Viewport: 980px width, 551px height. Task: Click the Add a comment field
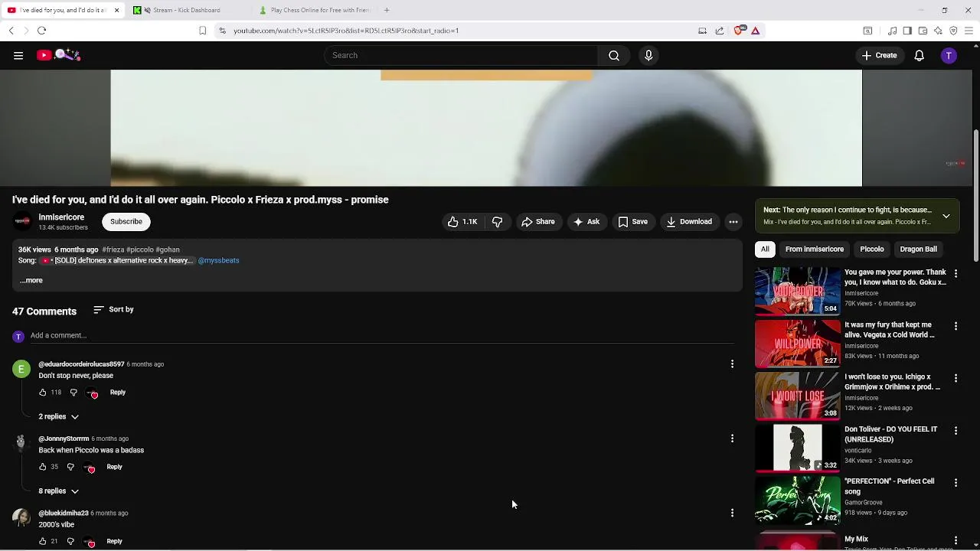point(382,335)
